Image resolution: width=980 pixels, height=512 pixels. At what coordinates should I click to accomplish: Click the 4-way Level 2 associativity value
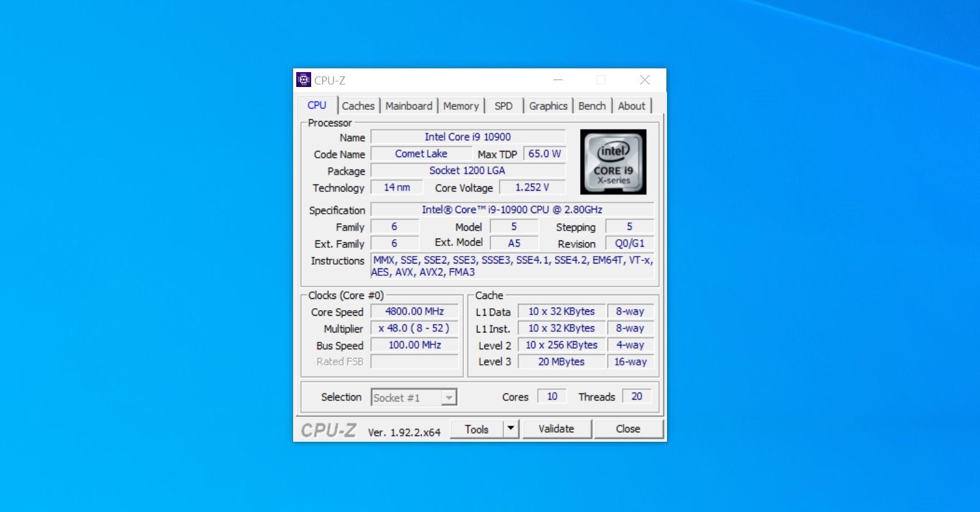point(630,345)
